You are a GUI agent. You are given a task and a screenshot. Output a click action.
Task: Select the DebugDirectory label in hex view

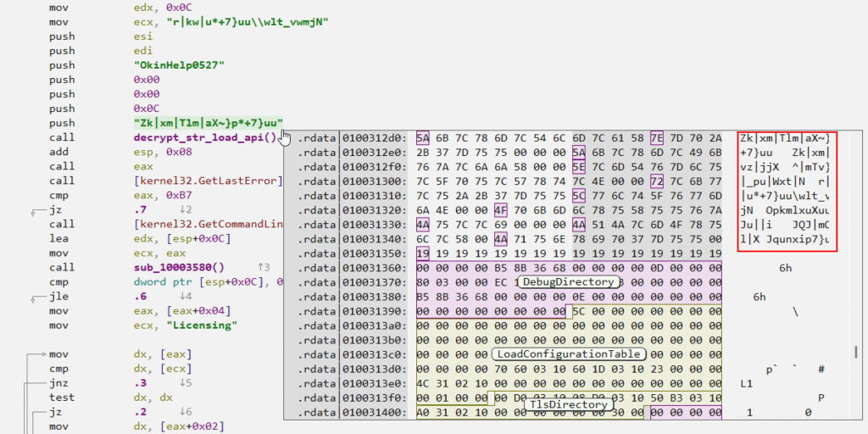pyautogui.click(x=567, y=281)
